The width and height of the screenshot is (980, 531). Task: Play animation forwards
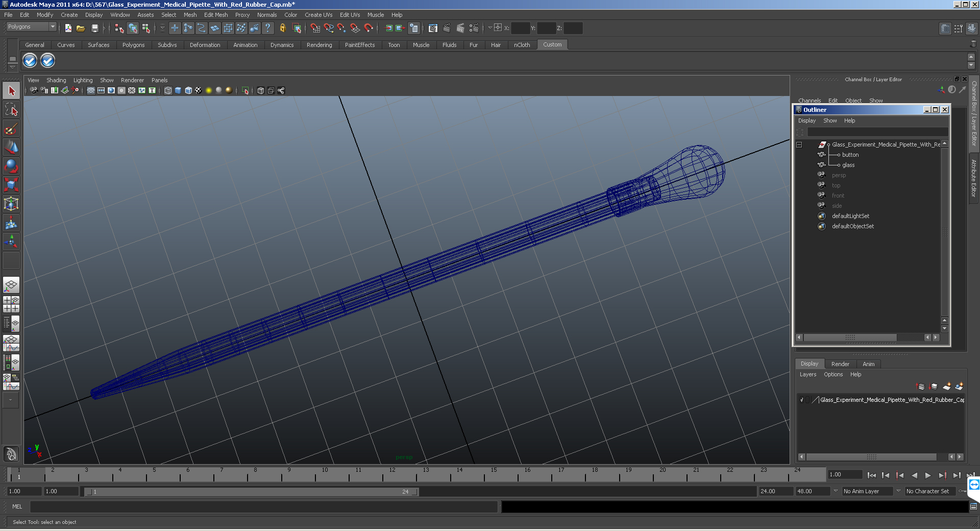[928, 475]
